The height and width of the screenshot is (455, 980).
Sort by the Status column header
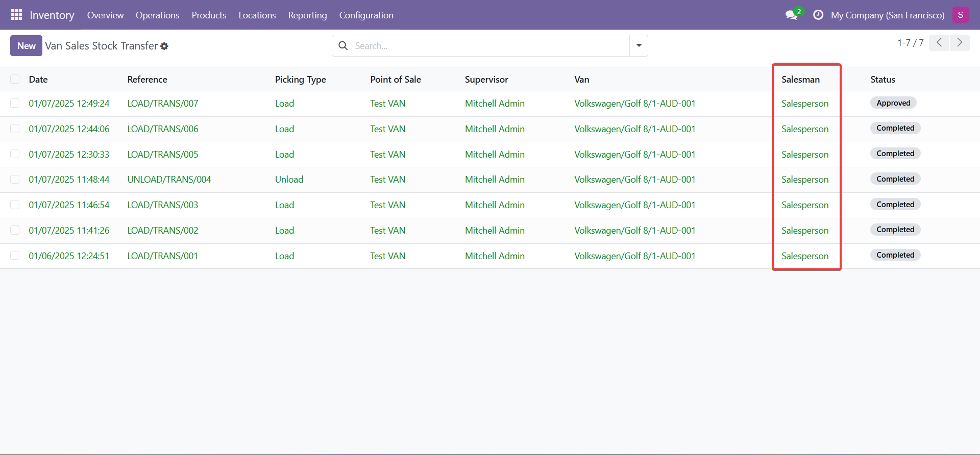tap(883, 80)
